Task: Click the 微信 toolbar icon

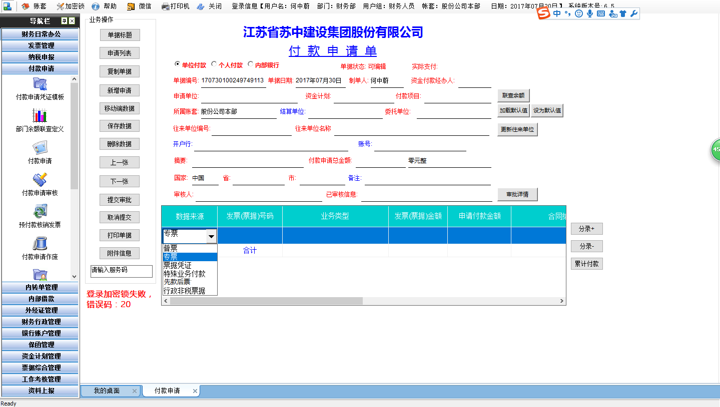Action: coord(131,6)
